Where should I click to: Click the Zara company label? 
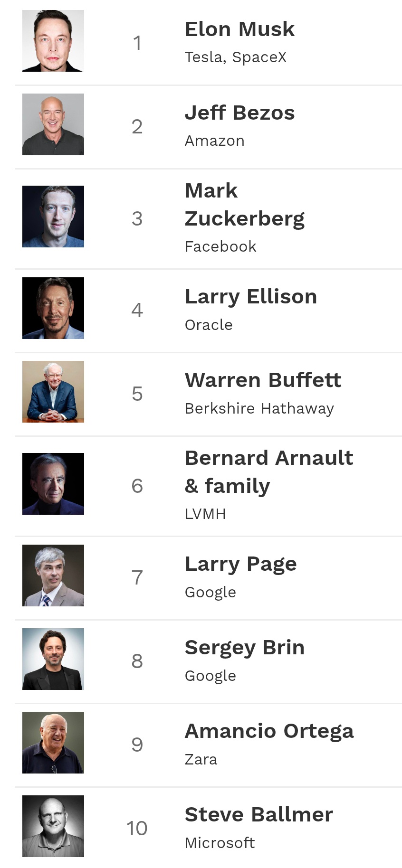point(201,760)
